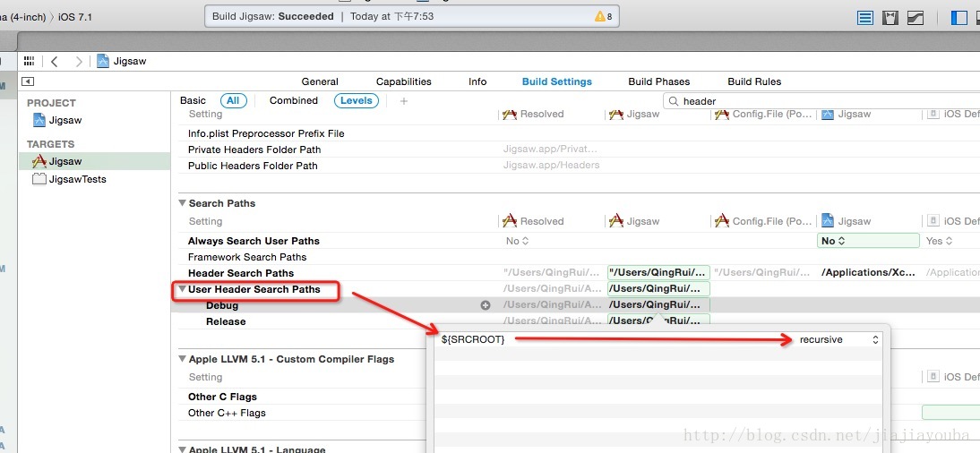Viewport: 980px width, 453px height.
Task: Open Always Search User Paths Resolved dropdown
Action: coord(518,241)
